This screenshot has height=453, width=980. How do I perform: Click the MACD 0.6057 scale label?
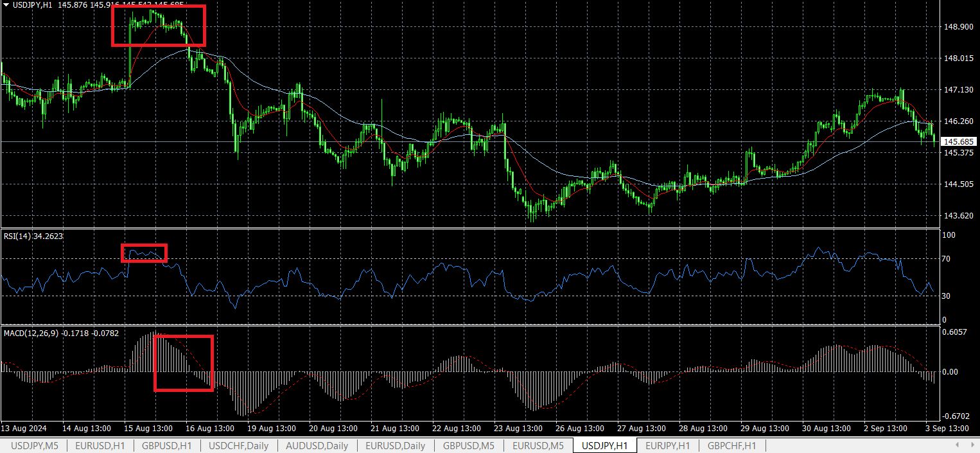coord(954,333)
